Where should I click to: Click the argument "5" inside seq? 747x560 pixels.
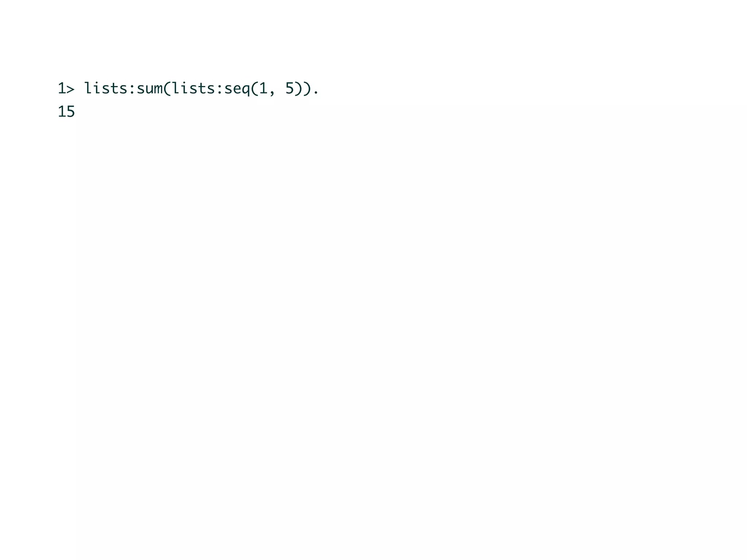click(290, 89)
